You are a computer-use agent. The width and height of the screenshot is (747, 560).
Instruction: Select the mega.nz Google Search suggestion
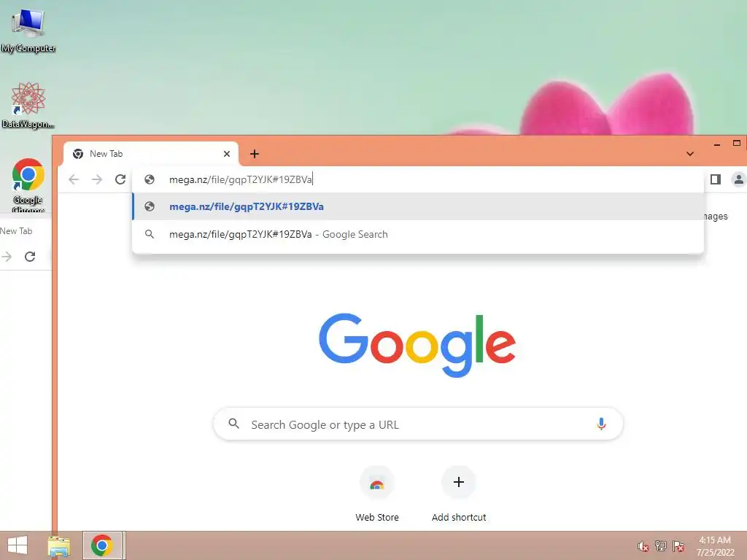tap(418, 234)
